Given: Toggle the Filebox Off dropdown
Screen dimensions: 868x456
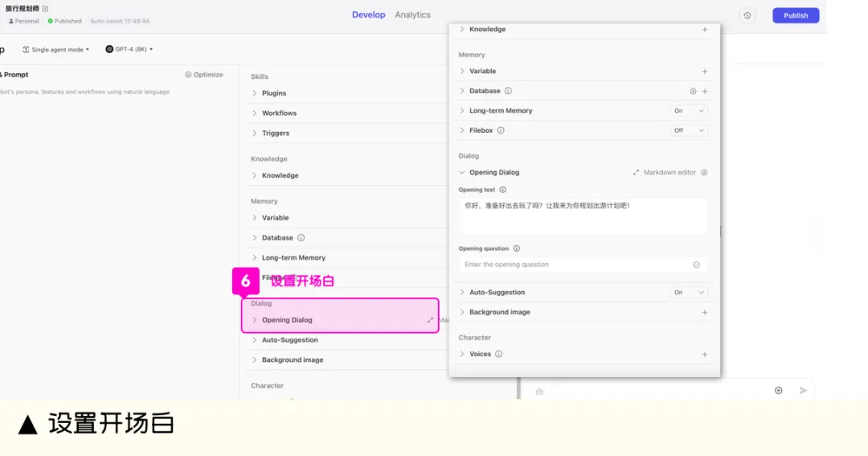Looking at the screenshot, I should click(689, 131).
